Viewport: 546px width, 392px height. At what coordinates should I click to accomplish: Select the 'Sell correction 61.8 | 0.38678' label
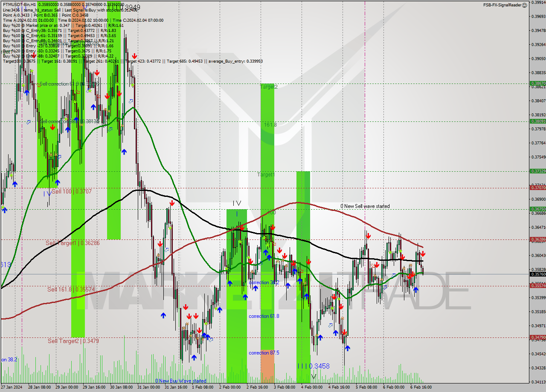(x=69, y=84)
